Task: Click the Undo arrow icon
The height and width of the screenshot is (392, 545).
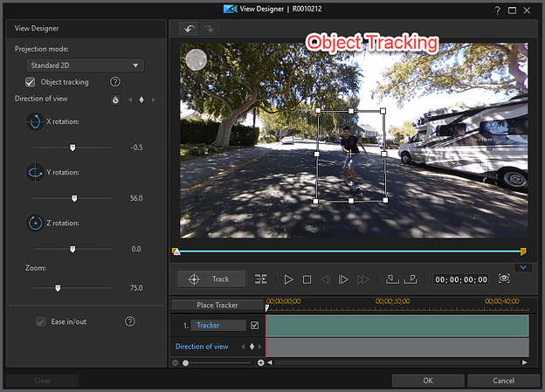Action: point(189,29)
